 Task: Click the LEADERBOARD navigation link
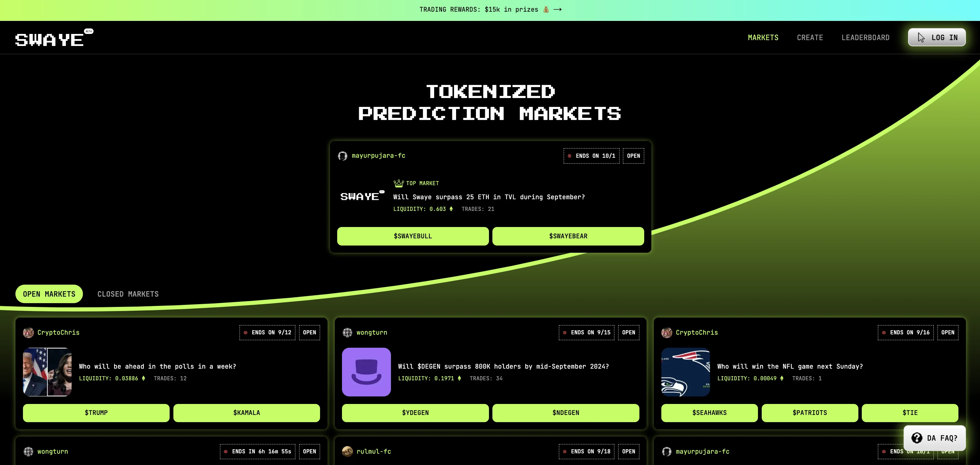pyautogui.click(x=866, y=38)
